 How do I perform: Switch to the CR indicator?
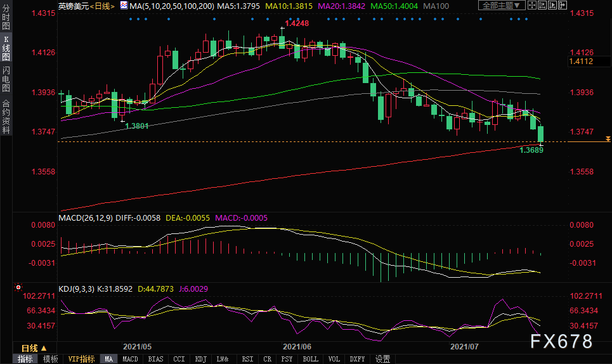pos(267,359)
